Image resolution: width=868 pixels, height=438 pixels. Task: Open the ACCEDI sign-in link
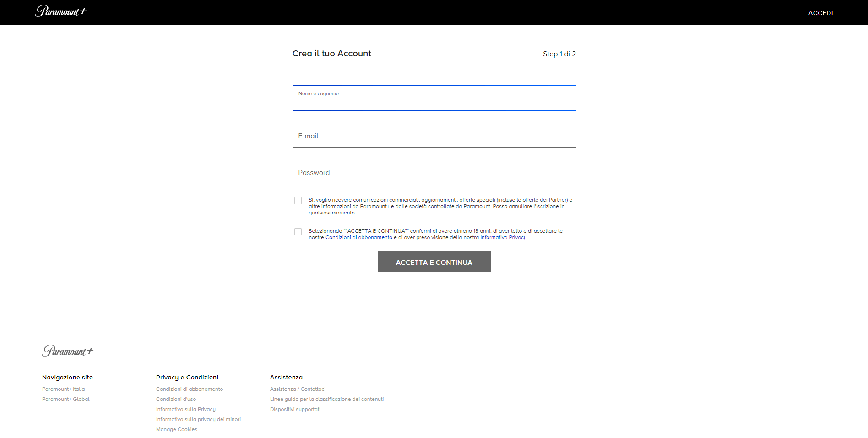[x=820, y=13]
